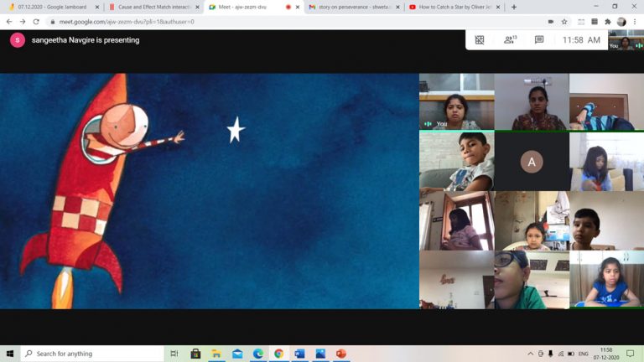Image resolution: width=644 pixels, height=362 pixels.
Task: Open Task View on the taskbar
Action: coord(174,354)
